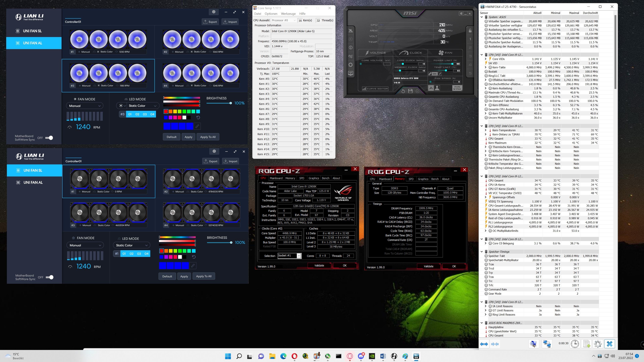Click HWiNFO blue X close sensors icon

609,344
